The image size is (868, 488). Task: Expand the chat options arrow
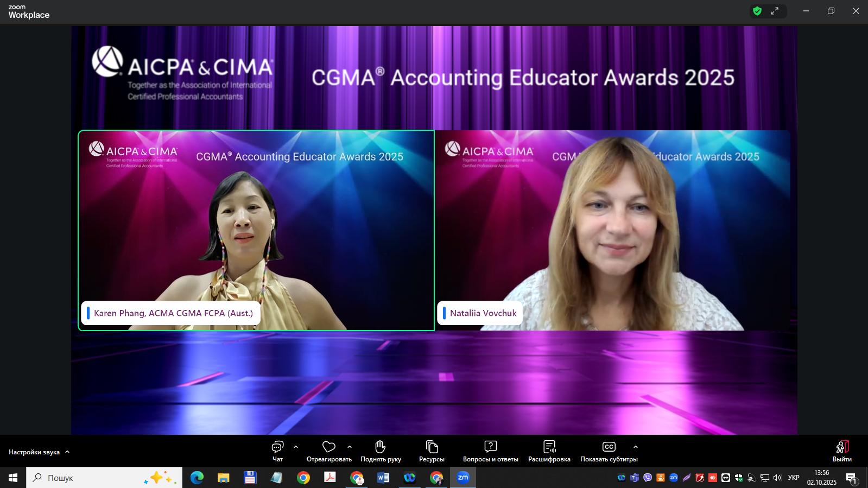click(x=296, y=447)
